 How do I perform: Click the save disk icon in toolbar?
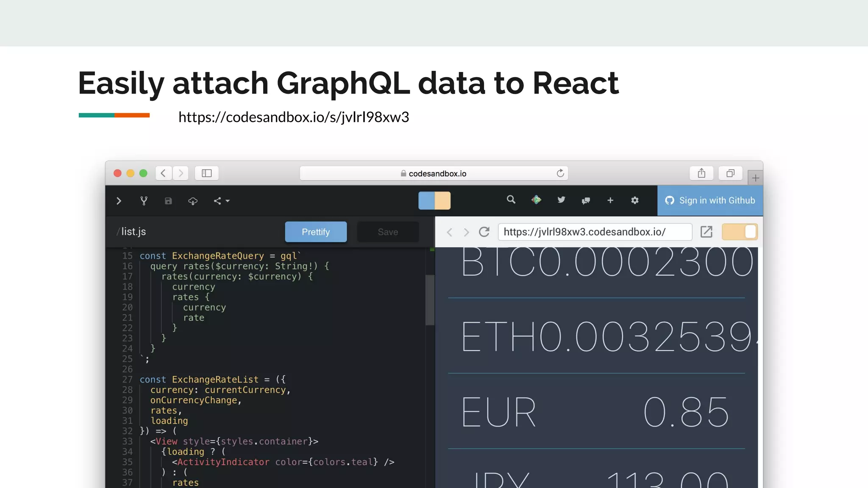pos(168,201)
